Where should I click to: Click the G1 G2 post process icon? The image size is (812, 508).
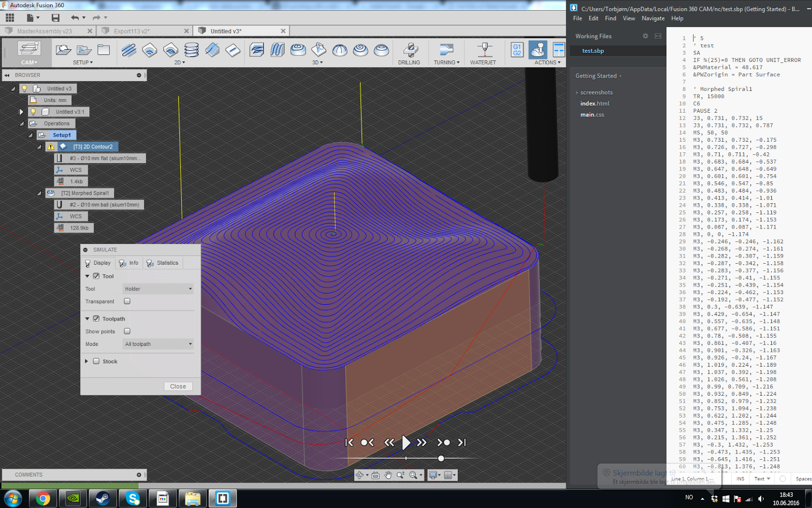[517, 50]
